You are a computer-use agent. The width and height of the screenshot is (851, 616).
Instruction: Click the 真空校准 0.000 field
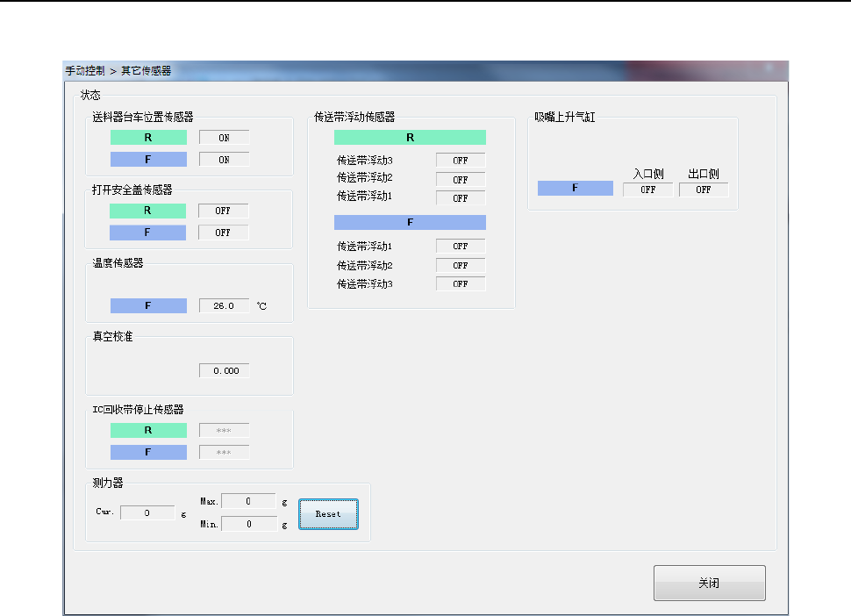tap(224, 370)
